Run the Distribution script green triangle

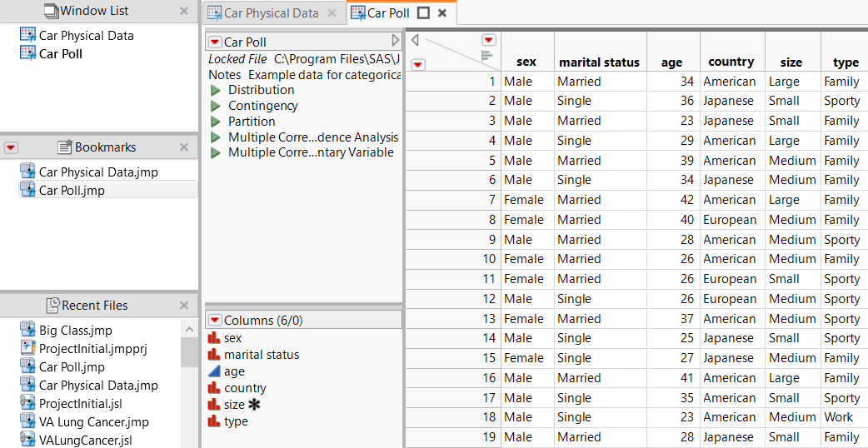pyautogui.click(x=216, y=90)
